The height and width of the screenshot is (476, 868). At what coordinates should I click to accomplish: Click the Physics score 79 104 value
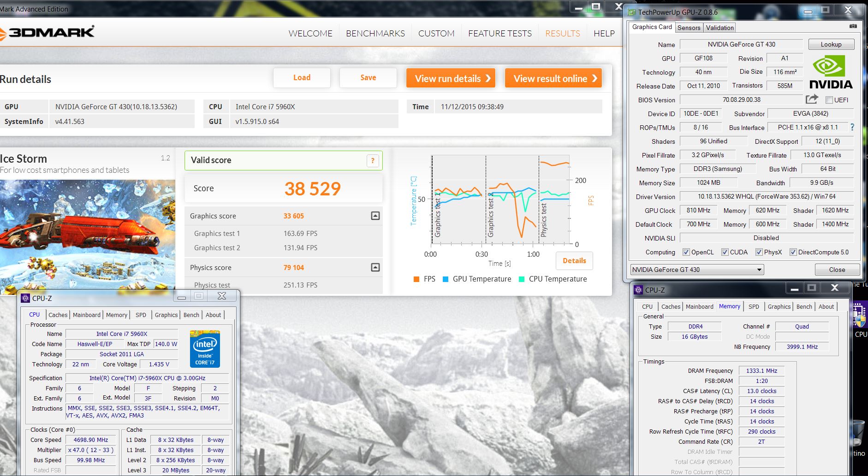[293, 268]
